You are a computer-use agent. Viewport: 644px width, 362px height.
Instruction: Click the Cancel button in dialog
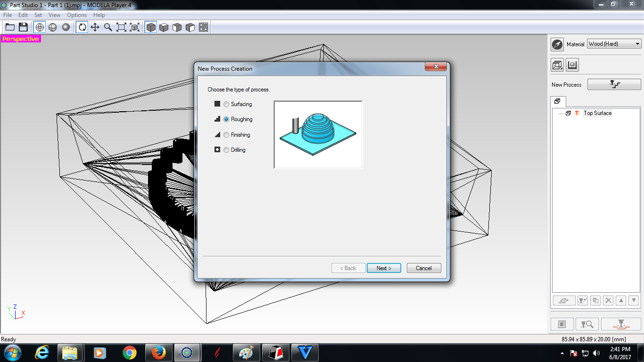pyautogui.click(x=424, y=268)
